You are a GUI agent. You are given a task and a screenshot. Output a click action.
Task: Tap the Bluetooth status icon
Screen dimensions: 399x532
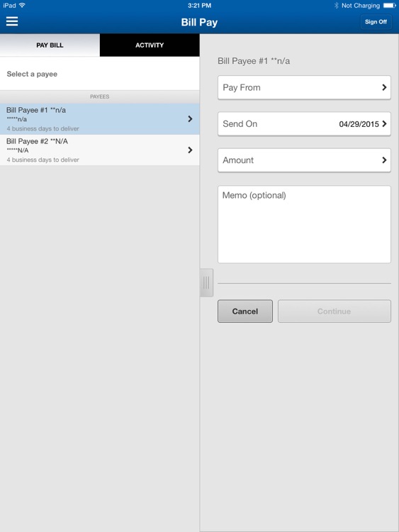click(x=337, y=6)
